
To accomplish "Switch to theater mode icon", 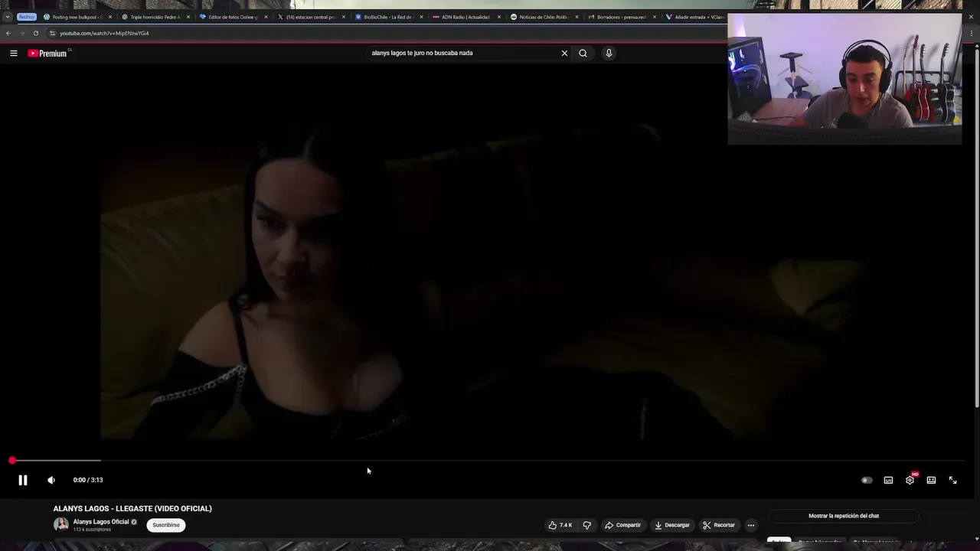I will (x=931, y=480).
